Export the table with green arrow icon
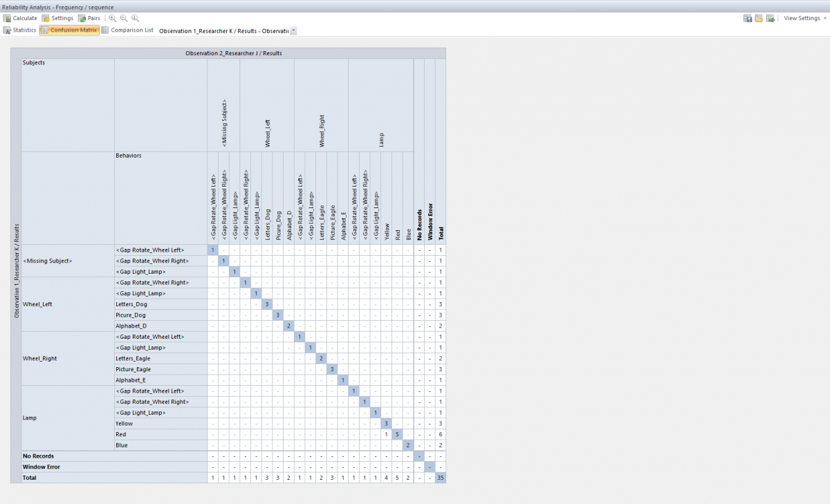The height and width of the screenshot is (504, 830). [x=770, y=18]
